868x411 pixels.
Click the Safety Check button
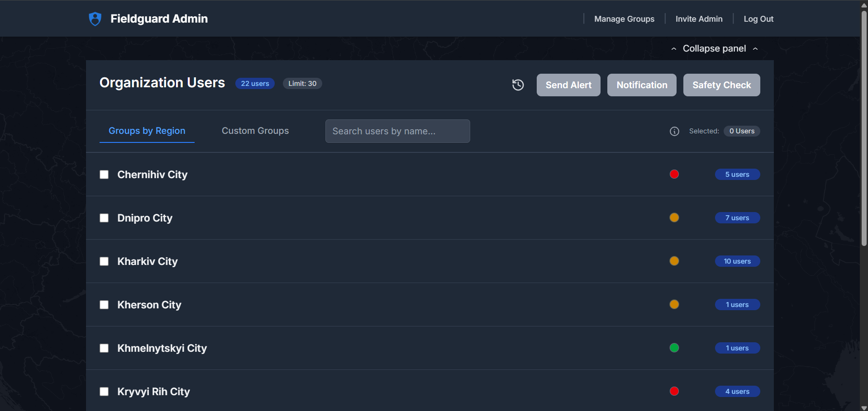[721, 85]
